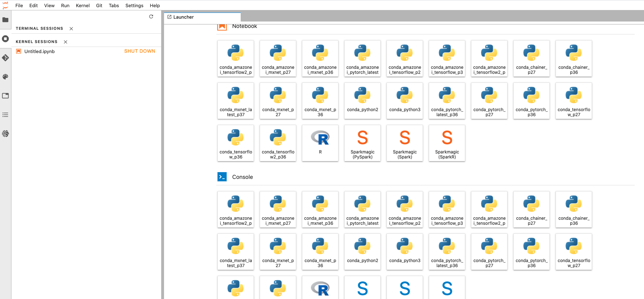The image size is (644, 299).
Task: Open the running terminals and kernels panel
Action: click(x=5, y=39)
